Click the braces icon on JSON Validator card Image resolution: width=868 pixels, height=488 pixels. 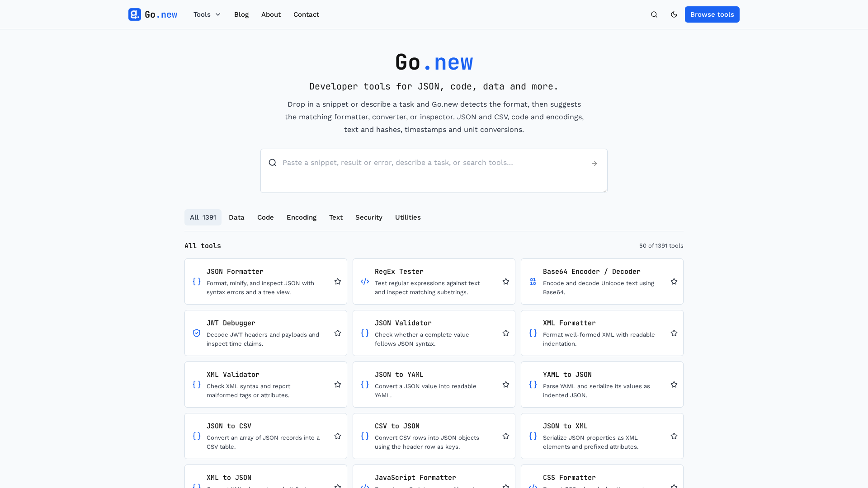coord(365,333)
